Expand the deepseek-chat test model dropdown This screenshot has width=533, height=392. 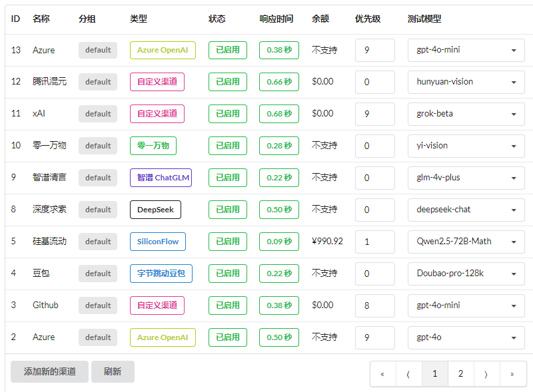466,210
